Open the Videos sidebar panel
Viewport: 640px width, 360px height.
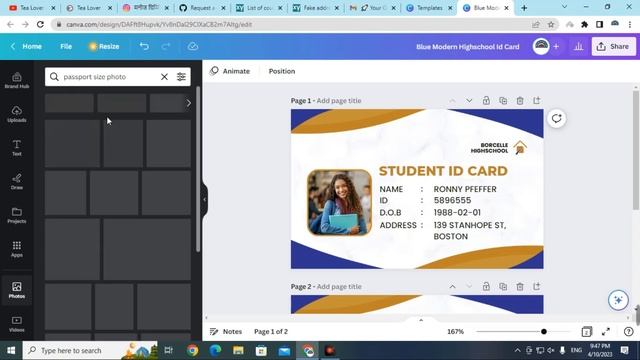(17, 324)
